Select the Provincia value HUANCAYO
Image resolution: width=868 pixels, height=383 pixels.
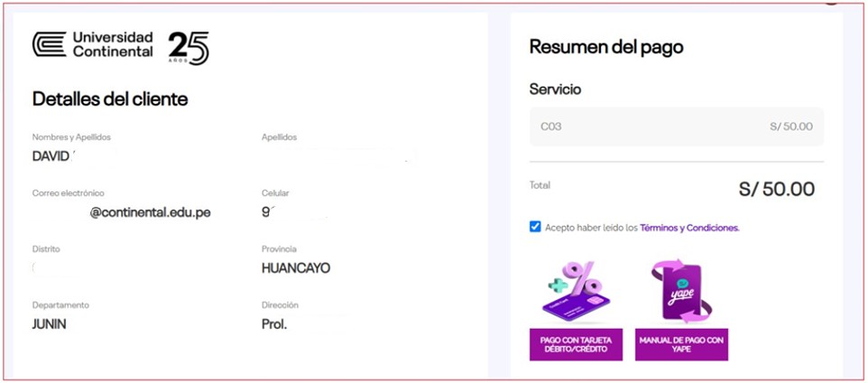click(x=296, y=268)
